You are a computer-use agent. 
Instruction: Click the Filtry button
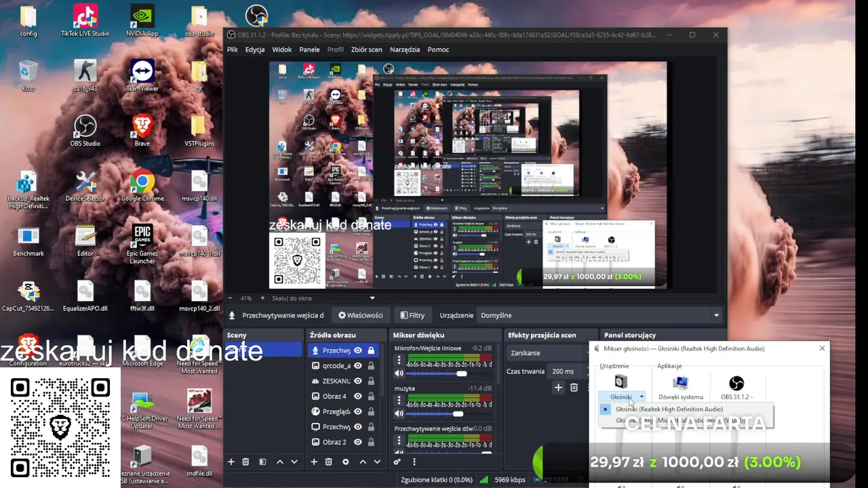(412, 315)
